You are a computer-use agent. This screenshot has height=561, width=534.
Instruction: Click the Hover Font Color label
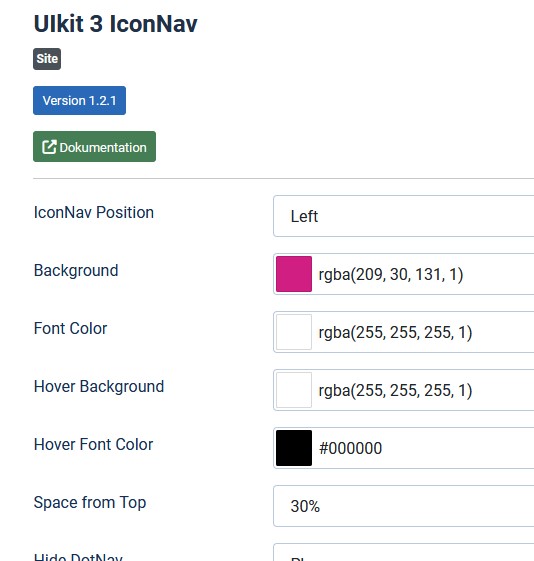click(93, 444)
